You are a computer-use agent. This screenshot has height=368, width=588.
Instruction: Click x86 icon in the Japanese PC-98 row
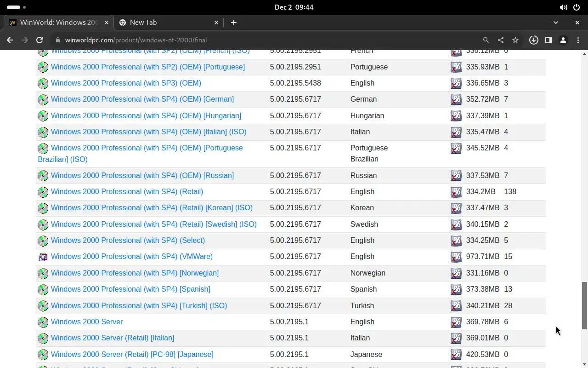click(x=456, y=355)
